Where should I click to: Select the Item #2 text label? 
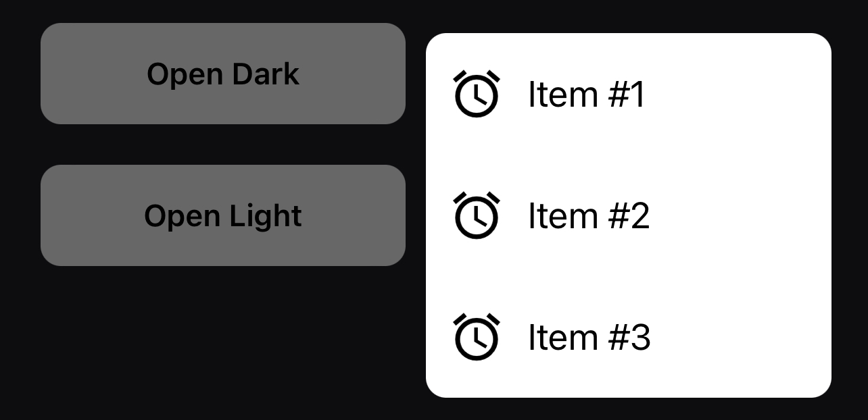588,215
